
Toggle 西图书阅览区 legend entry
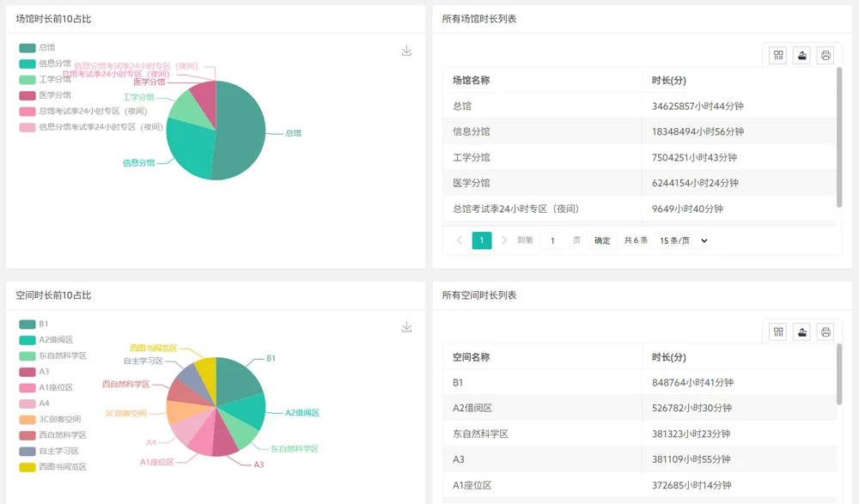52,467
